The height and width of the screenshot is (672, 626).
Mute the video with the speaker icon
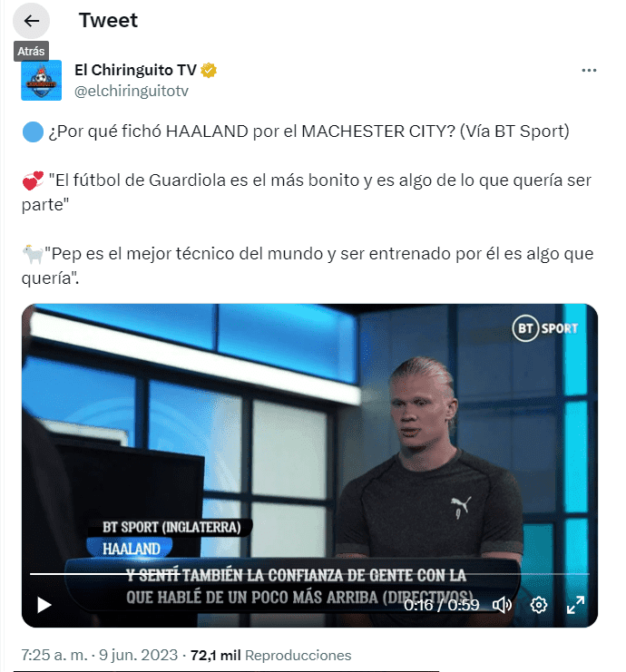502,605
